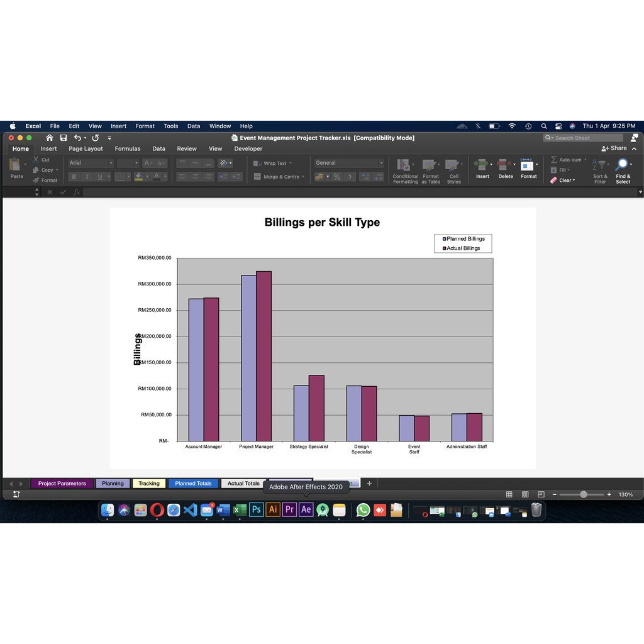Select the Actual Billings legend entry

tap(461, 248)
